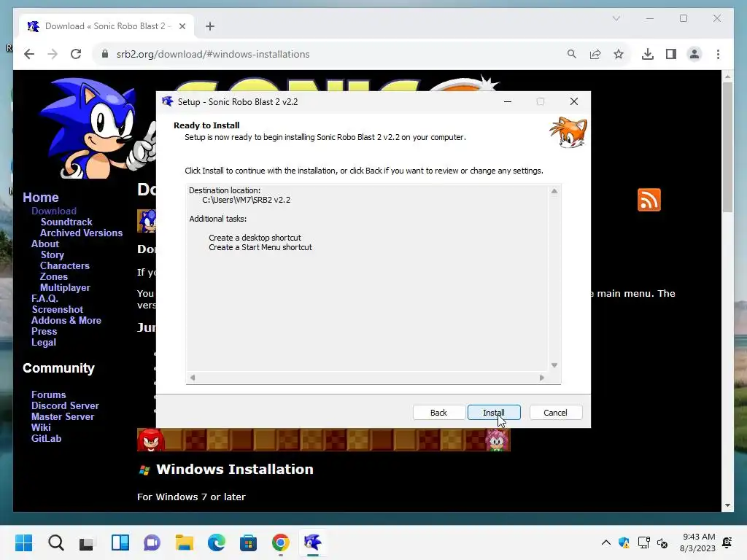Select the Download « Sonic Robo Blast 2 tab
Viewport: 747px width, 560px height.
107,26
